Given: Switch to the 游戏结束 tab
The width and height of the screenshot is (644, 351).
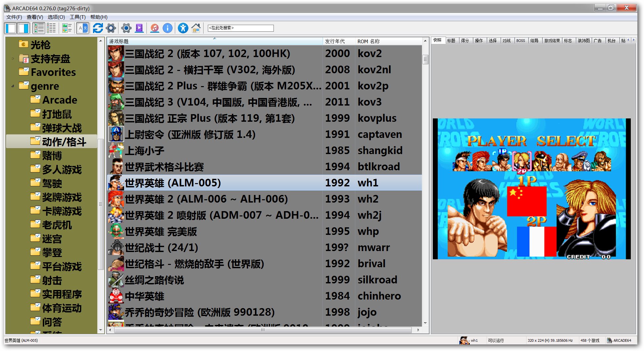Looking at the screenshot, I should coord(552,41).
